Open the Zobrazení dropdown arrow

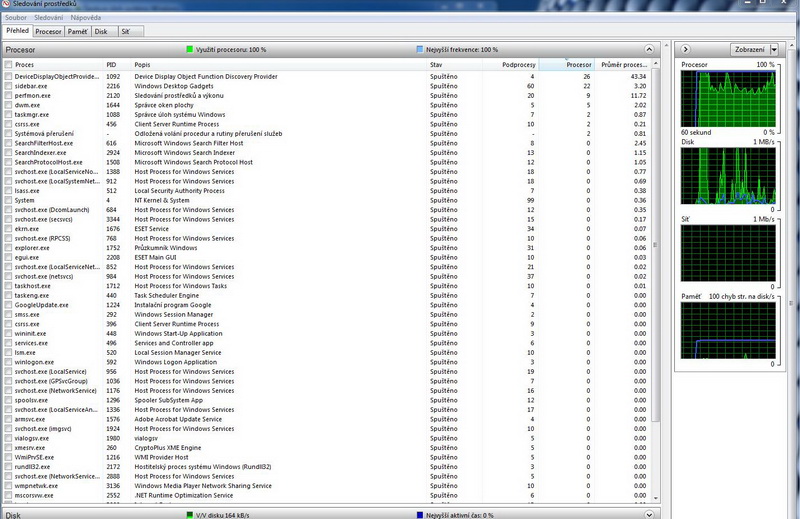(774, 49)
